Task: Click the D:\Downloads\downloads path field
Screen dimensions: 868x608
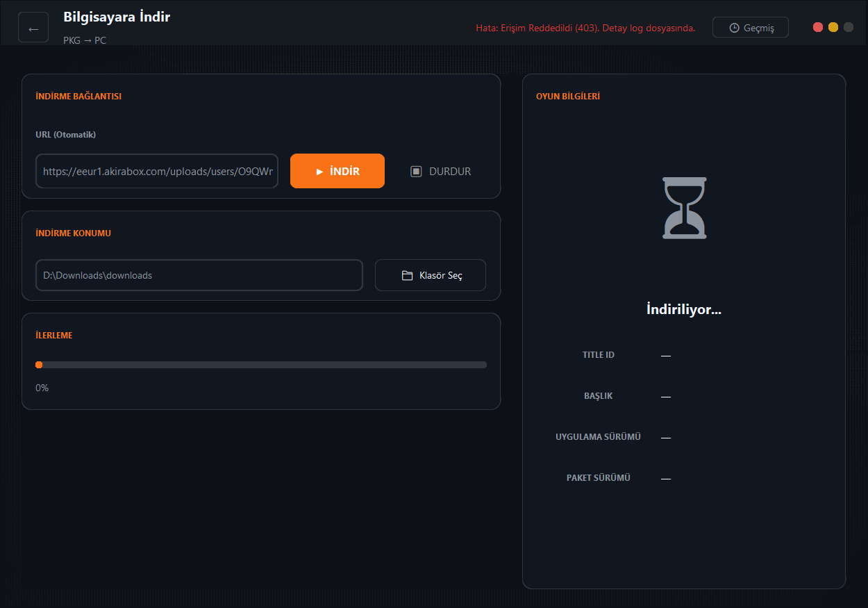Action: pos(199,275)
